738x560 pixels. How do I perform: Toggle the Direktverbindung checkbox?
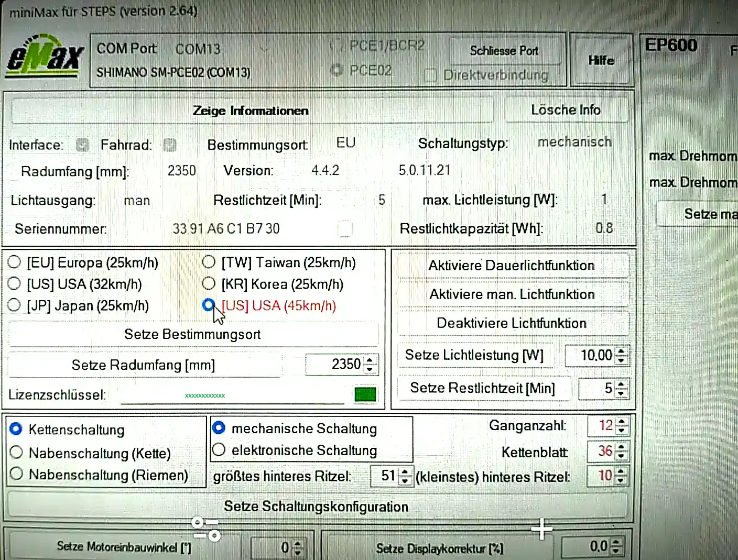pyautogui.click(x=431, y=75)
